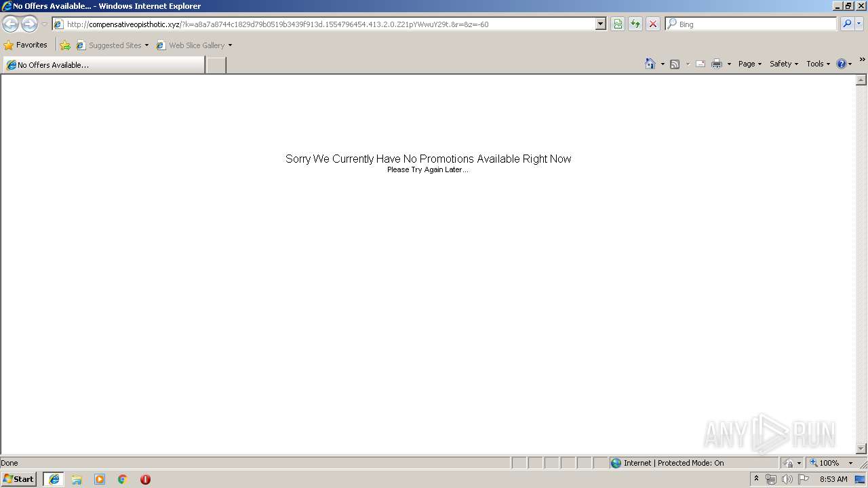The height and width of the screenshot is (488, 868).
Task: Click the volume speaker tray icon
Action: pyautogui.click(x=787, y=479)
